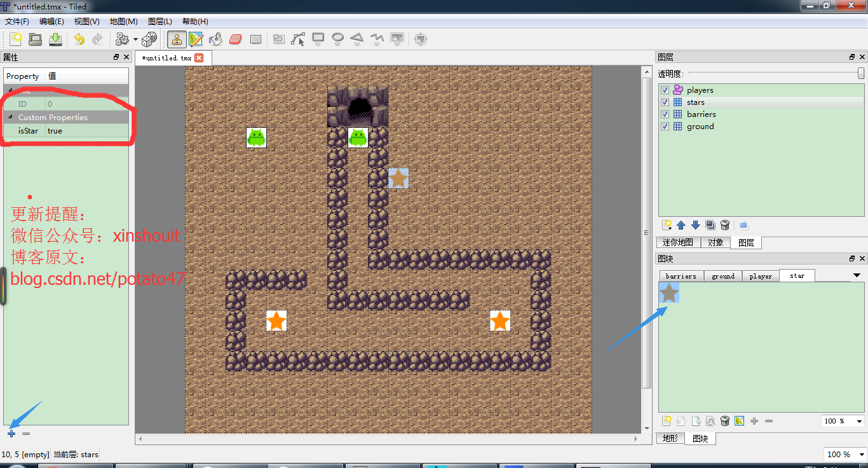Switch to the 地形 tab
This screenshot has width=868, height=468.
tap(670, 439)
